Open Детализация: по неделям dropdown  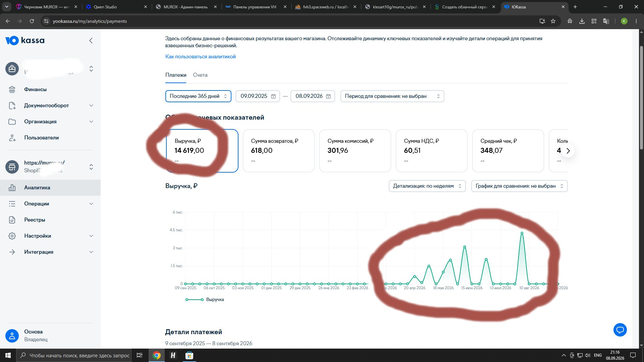pyautogui.click(x=427, y=186)
